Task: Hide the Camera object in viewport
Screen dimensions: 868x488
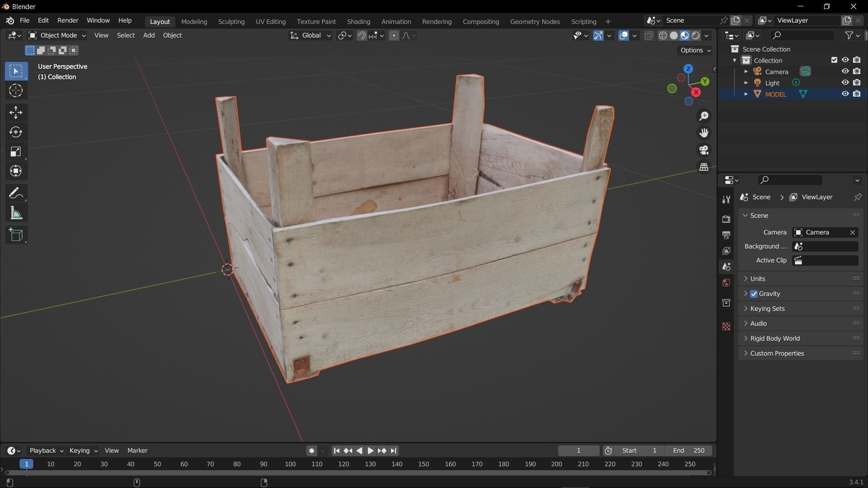Action: pyautogui.click(x=845, y=71)
